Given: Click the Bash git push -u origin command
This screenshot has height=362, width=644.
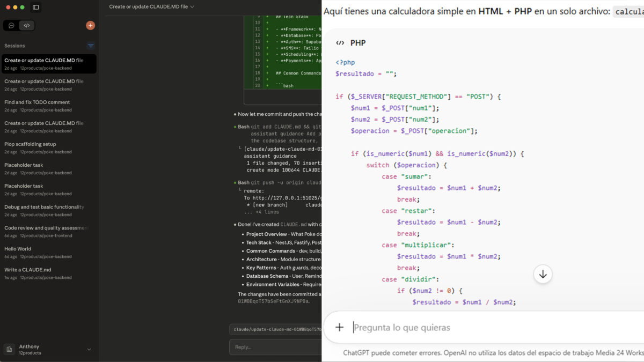Looking at the screenshot, I should [x=280, y=183].
